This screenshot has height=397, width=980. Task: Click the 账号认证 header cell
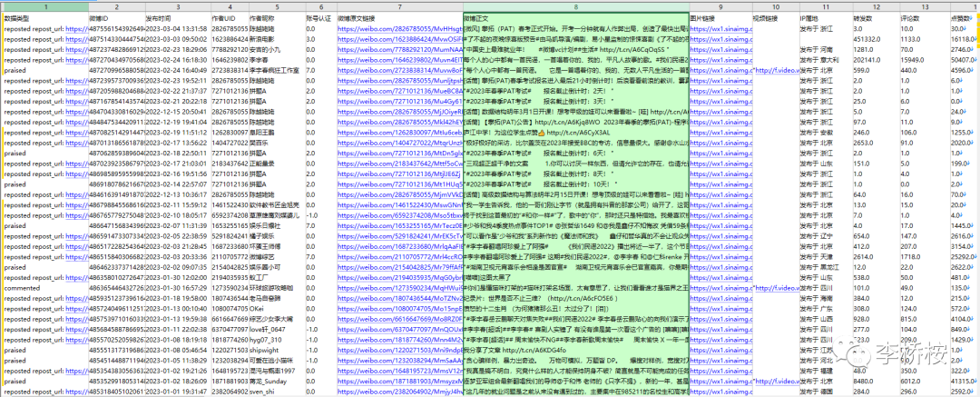pos(320,19)
